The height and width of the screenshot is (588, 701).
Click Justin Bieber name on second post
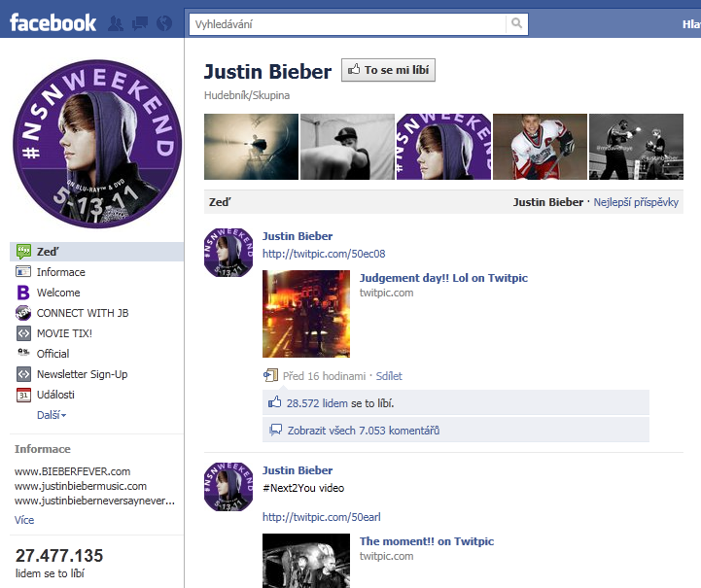click(298, 470)
